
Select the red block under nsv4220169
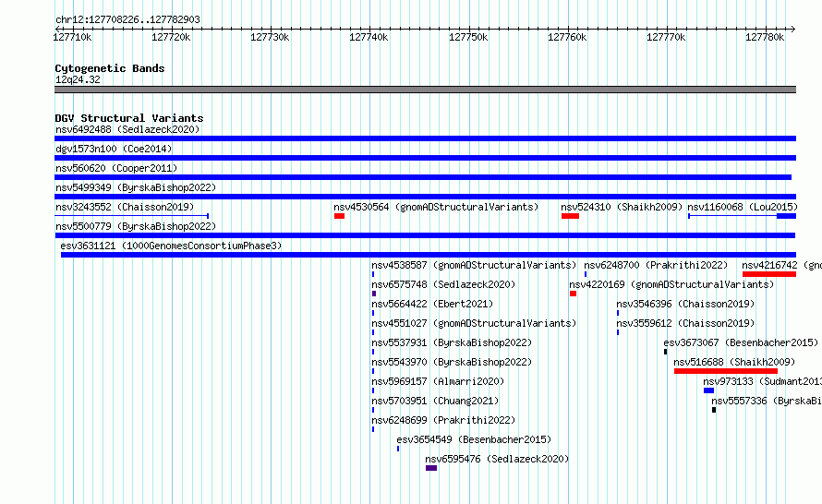pyautogui.click(x=573, y=294)
